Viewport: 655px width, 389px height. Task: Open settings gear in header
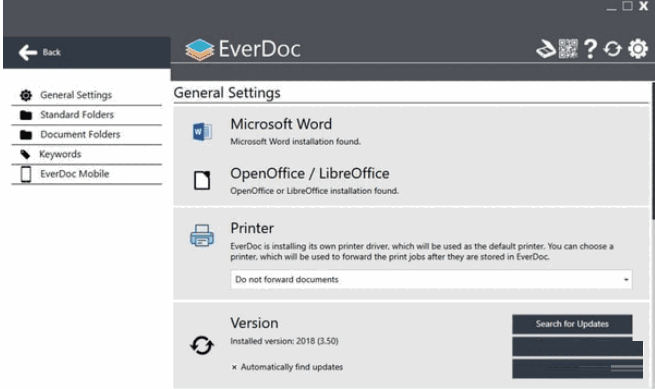[638, 49]
